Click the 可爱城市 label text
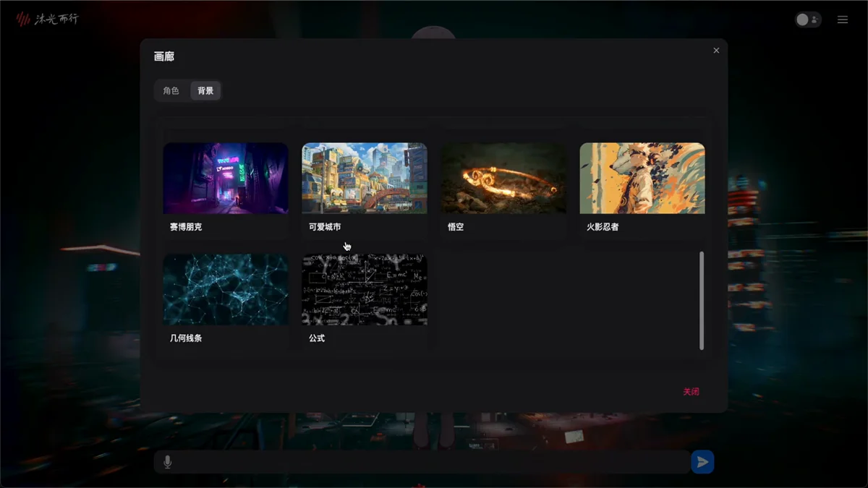This screenshot has height=488, width=868. [x=325, y=227]
